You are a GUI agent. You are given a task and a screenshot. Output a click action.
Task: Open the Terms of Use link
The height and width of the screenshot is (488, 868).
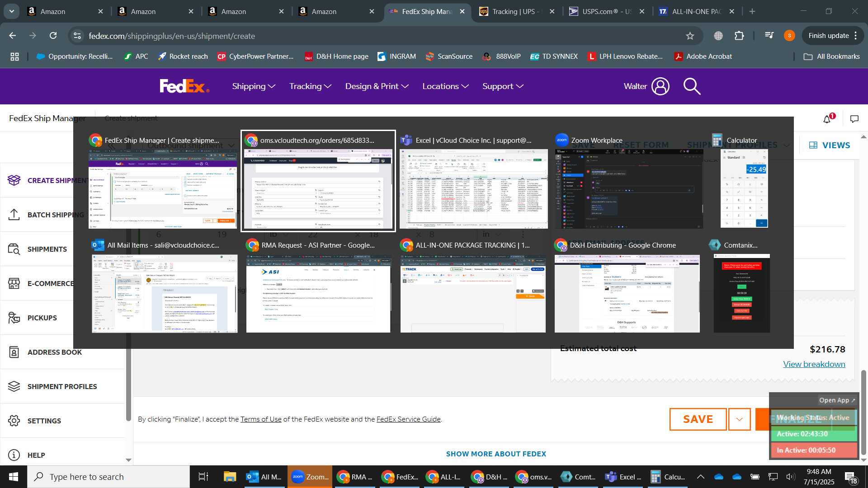click(x=261, y=419)
